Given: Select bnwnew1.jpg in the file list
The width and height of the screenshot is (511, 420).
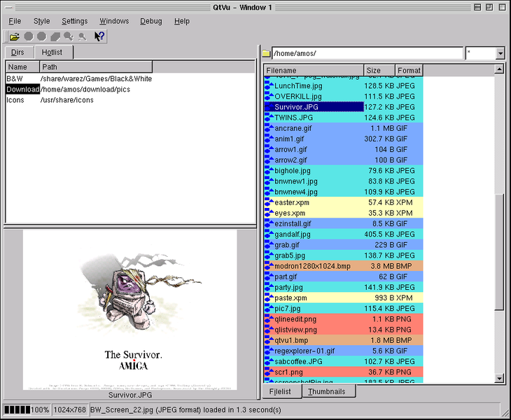Looking at the screenshot, I should pyautogui.click(x=344, y=181).
